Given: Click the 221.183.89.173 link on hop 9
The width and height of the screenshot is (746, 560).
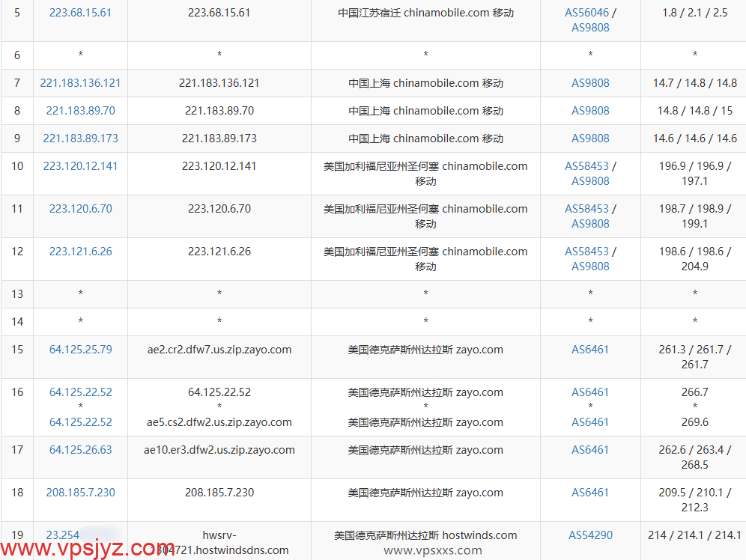Looking at the screenshot, I should click(80, 138).
